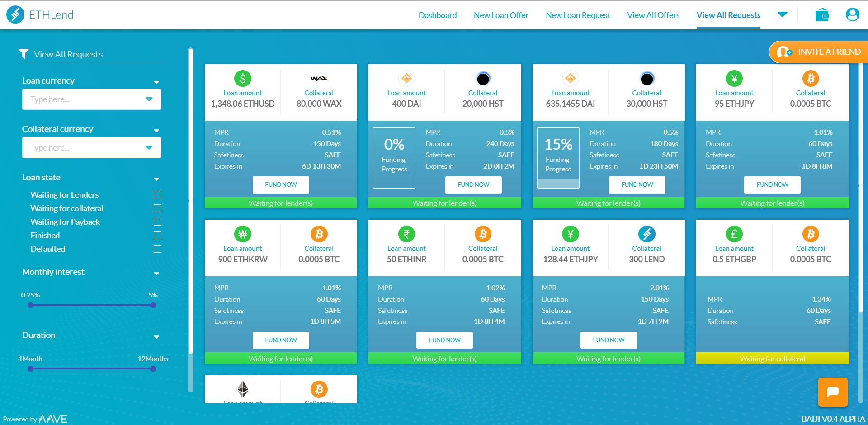
Task: Click the rupee icon on 50 ETHINR card
Action: click(x=406, y=234)
